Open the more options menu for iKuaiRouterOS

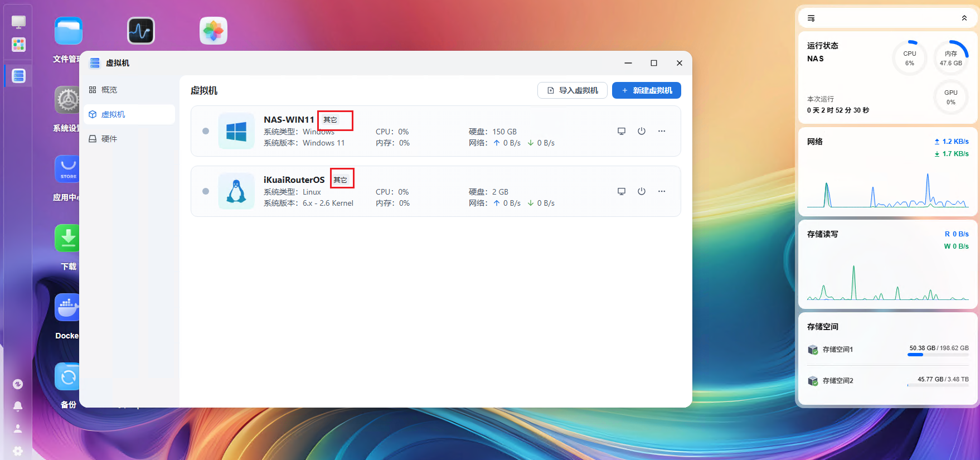[x=662, y=191]
